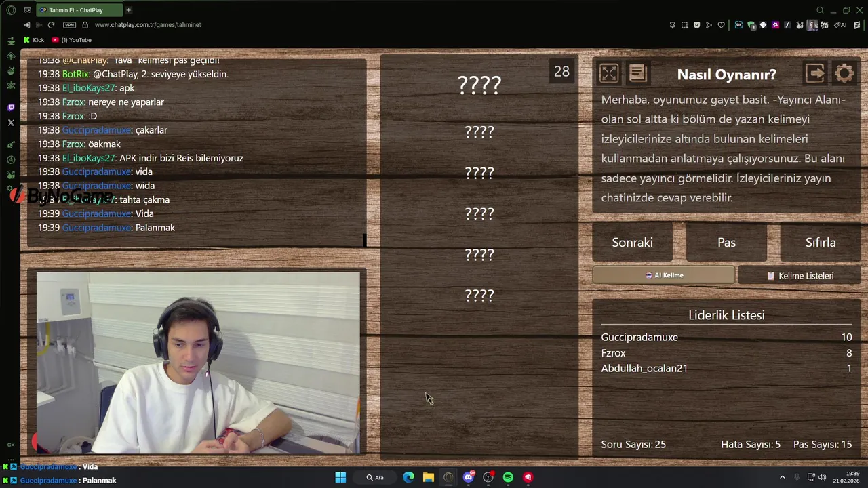Go forward with browser forward arrow

(x=39, y=25)
